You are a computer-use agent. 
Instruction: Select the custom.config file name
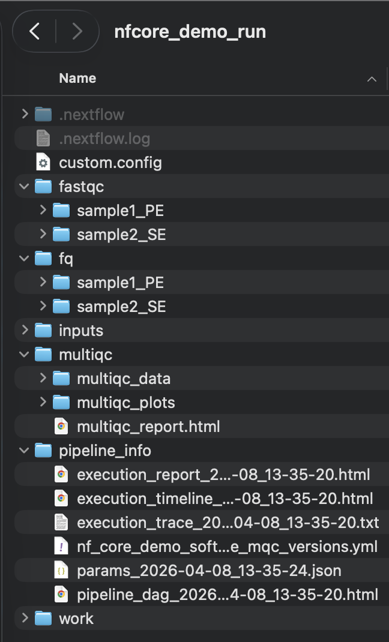pyautogui.click(x=110, y=163)
